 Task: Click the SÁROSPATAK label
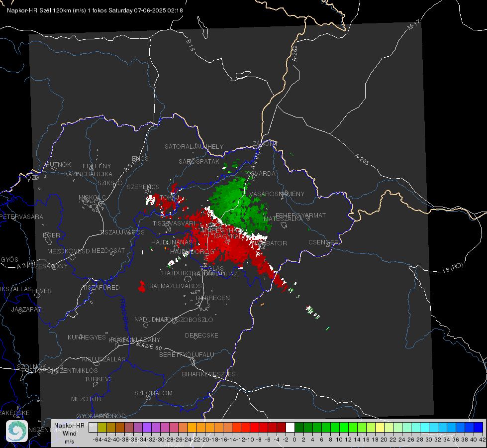pyautogui.click(x=199, y=161)
